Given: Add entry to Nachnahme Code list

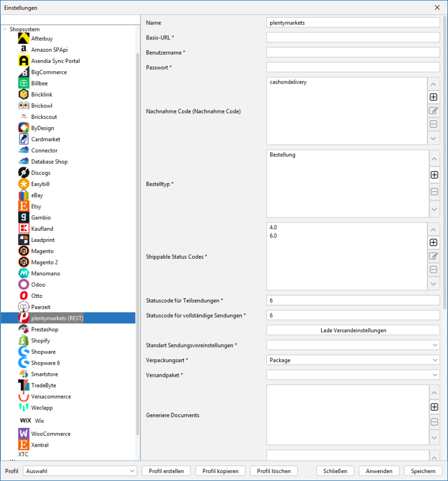Looking at the screenshot, I should [x=433, y=97].
